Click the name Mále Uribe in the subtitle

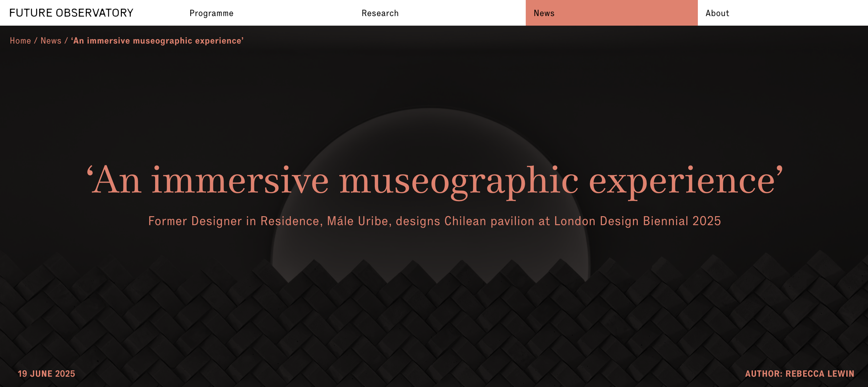click(357, 221)
